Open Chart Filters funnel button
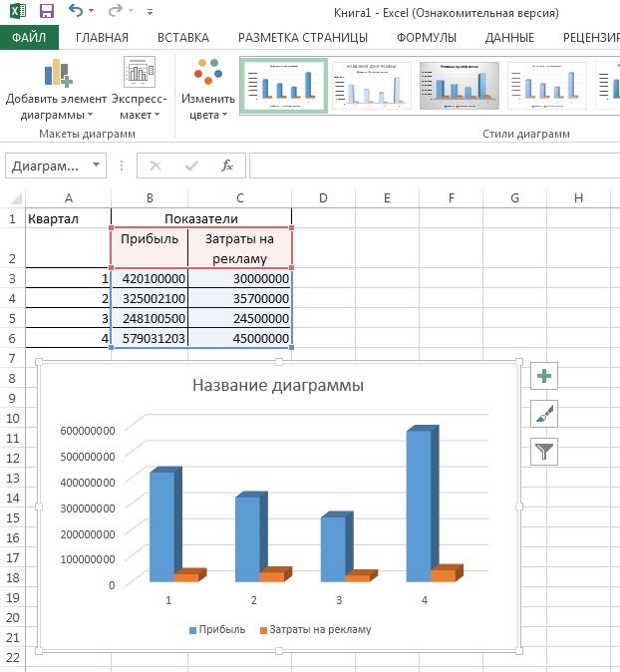This screenshot has width=620, height=672. (543, 452)
